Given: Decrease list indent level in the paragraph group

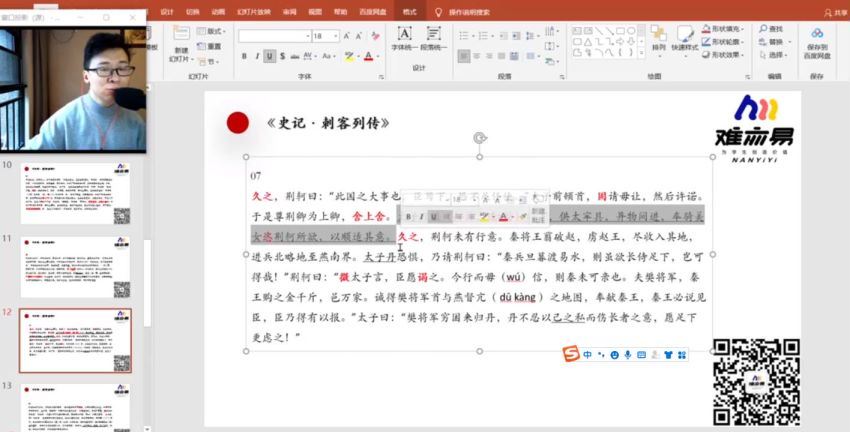Looking at the screenshot, I should (x=504, y=36).
